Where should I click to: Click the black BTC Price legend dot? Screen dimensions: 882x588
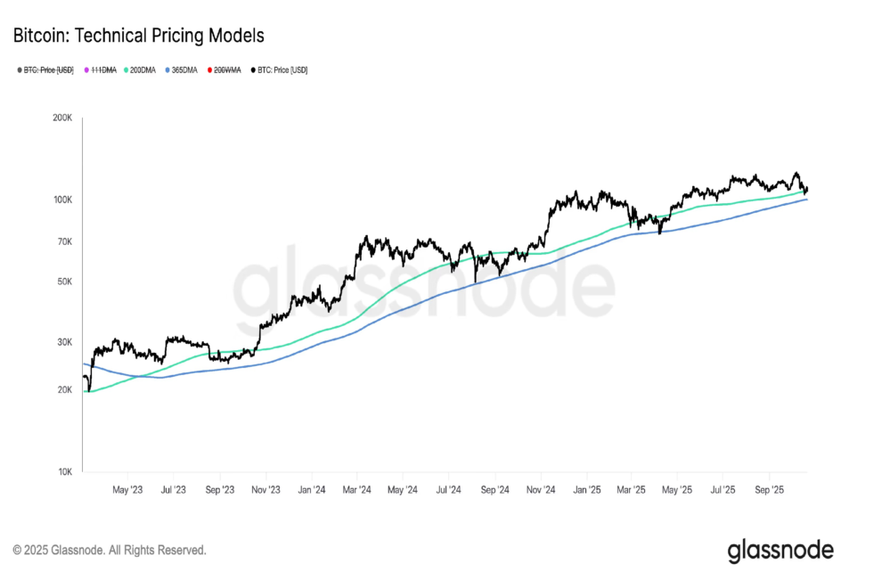(x=253, y=69)
